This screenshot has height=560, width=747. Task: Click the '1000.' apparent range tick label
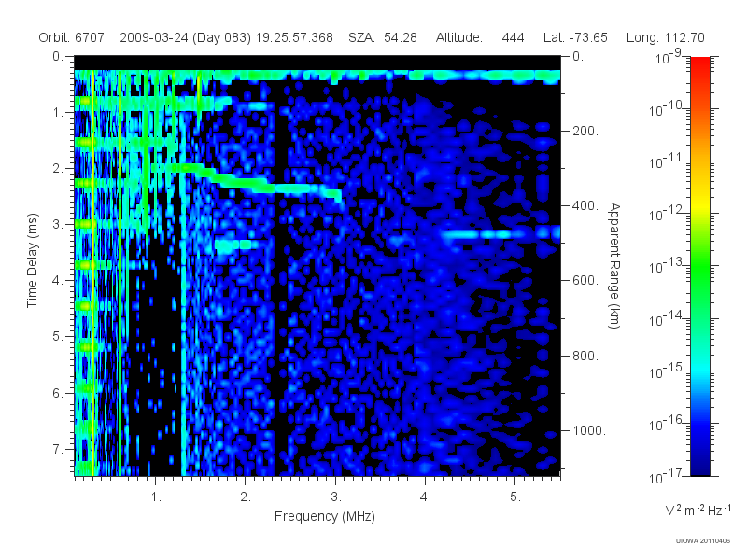coord(589,430)
